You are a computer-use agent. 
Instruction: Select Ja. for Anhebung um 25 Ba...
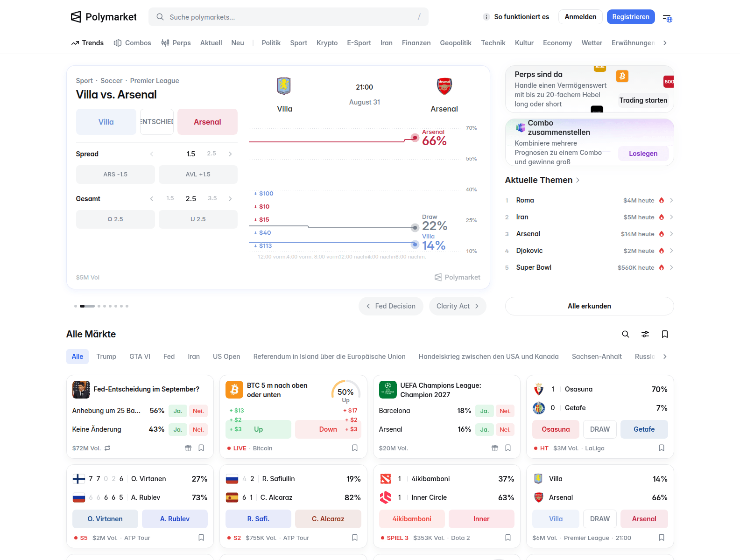178,411
